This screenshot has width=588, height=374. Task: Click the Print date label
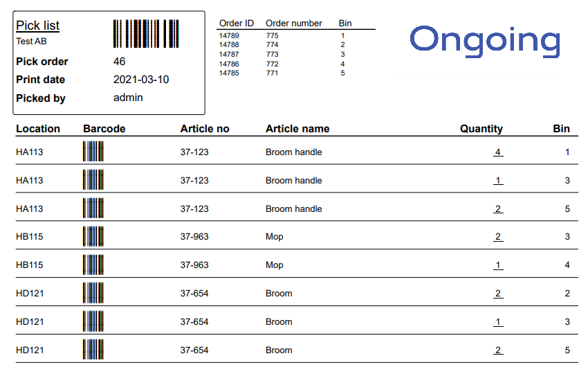(41, 80)
